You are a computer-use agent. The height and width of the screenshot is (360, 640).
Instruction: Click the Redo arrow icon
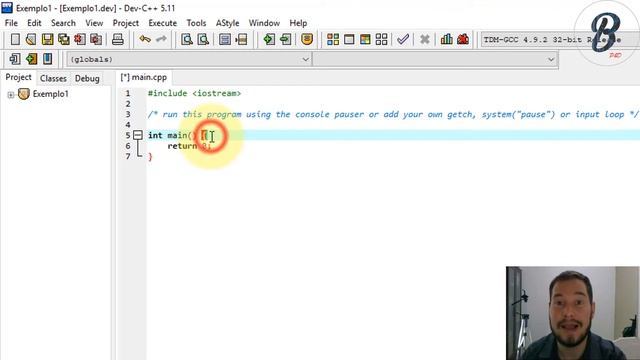(161, 39)
